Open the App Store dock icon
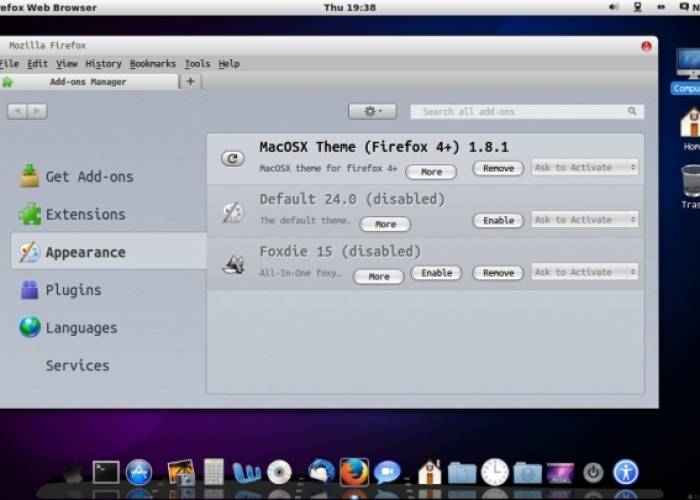Viewport: 700px width, 500px height. point(139,472)
